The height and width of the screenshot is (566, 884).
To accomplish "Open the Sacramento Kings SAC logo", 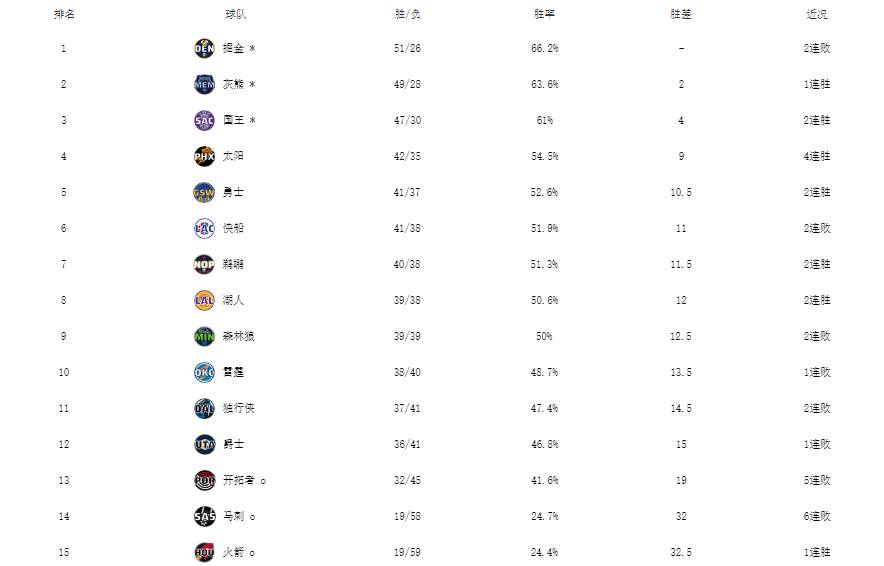I will [x=204, y=121].
